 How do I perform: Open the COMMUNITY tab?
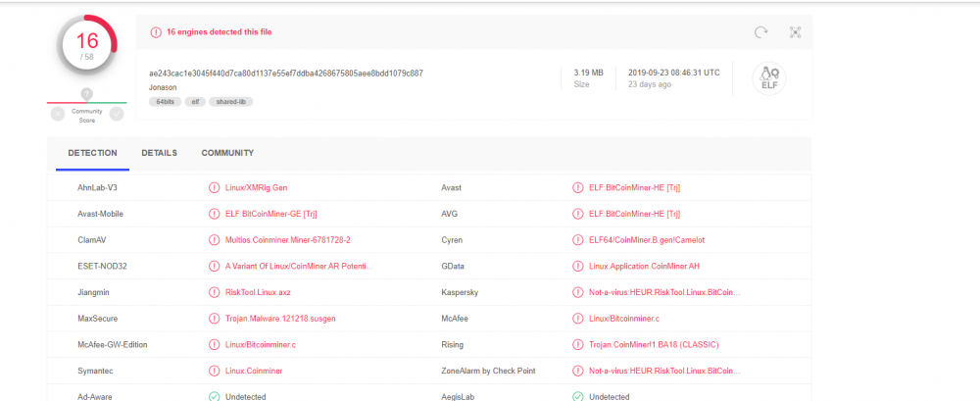pos(227,153)
